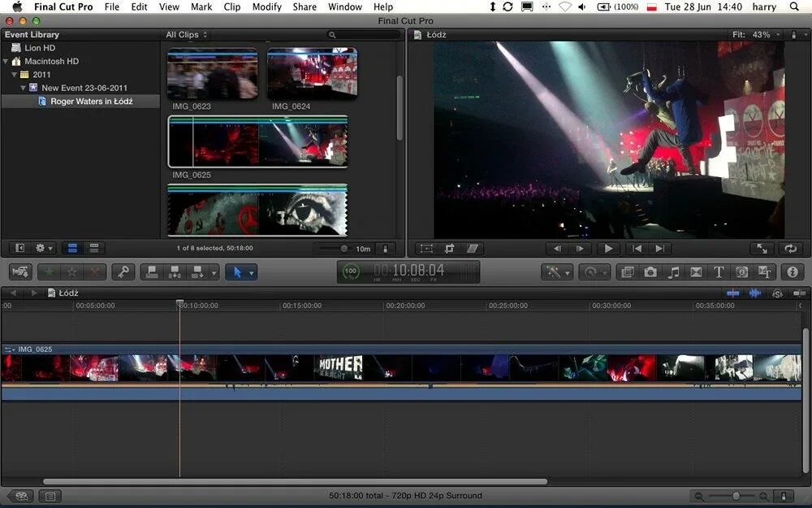Click the Titles browser icon
Viewport: 812px width, 508px height.
click(719, 271)
